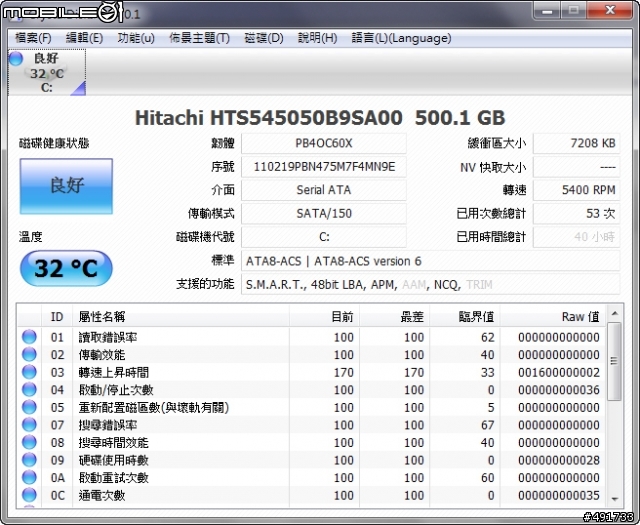Click the status icon for 02 傳輸效能
Image resolution: width=640 pixels, height=525 pixels.
click(29, 354)
